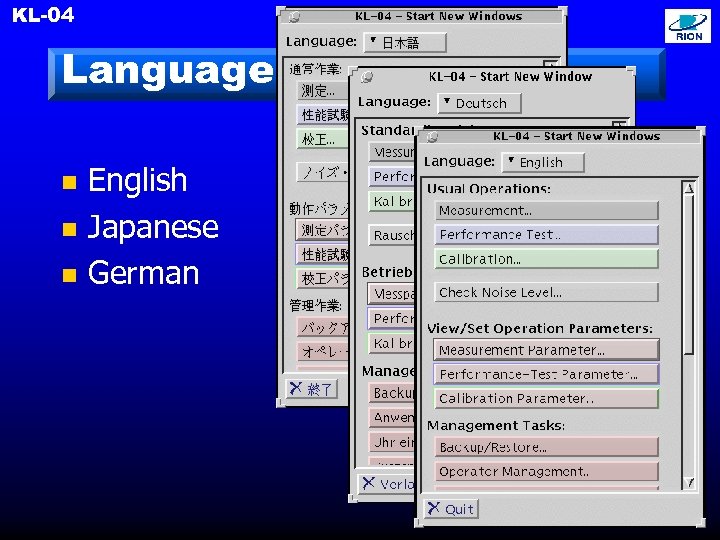
Task: Click the Japanese bullet text
Action: tap(153, 226)
